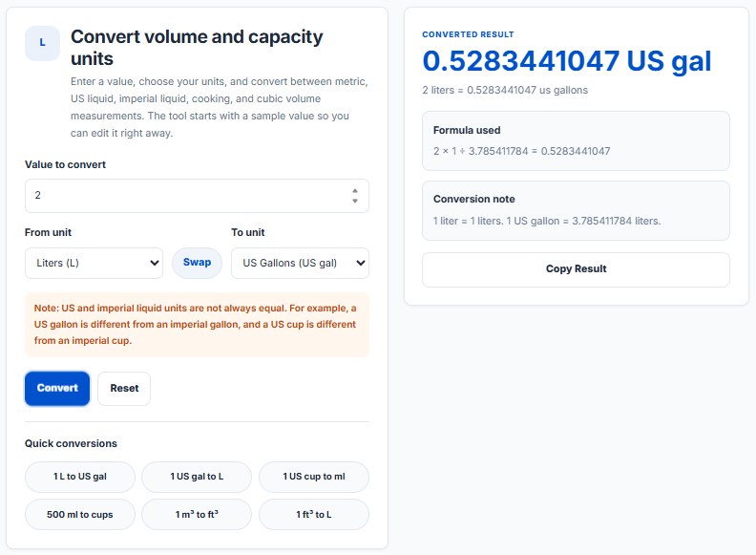Reset the converter form
This screenshot has height=555, width=756.
click(x=124, y=388)
